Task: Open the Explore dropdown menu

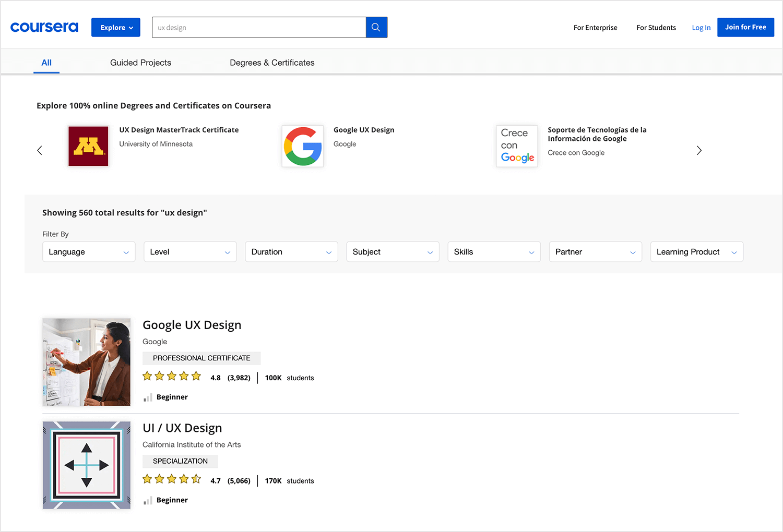Action: [x=116, y=27]
